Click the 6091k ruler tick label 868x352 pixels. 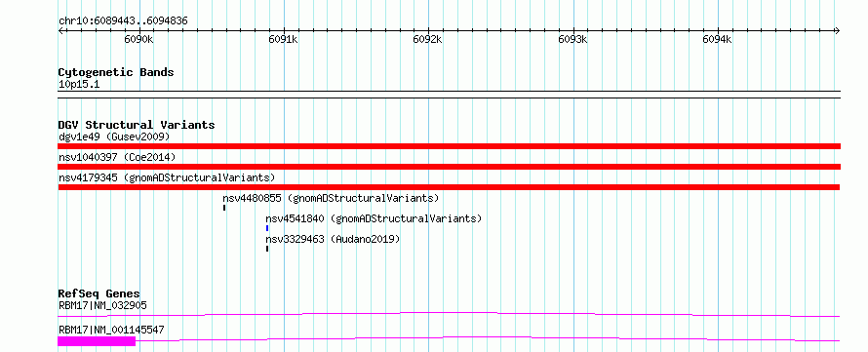tap(284, 40)
